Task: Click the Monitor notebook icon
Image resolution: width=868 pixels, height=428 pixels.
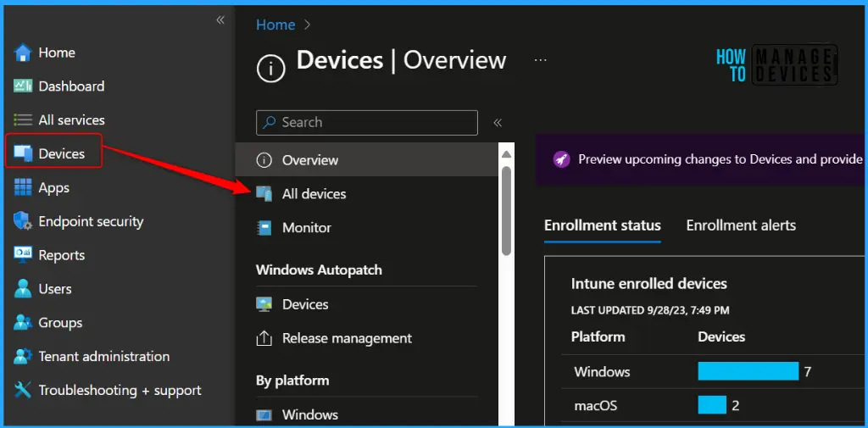Action: [264, 228]
